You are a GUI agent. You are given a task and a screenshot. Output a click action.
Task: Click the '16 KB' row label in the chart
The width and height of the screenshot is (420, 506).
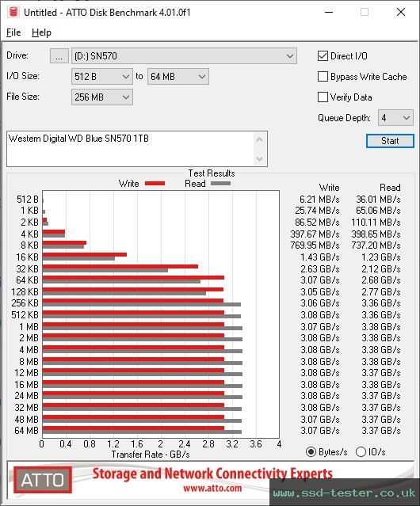click(x=27, y=257)
